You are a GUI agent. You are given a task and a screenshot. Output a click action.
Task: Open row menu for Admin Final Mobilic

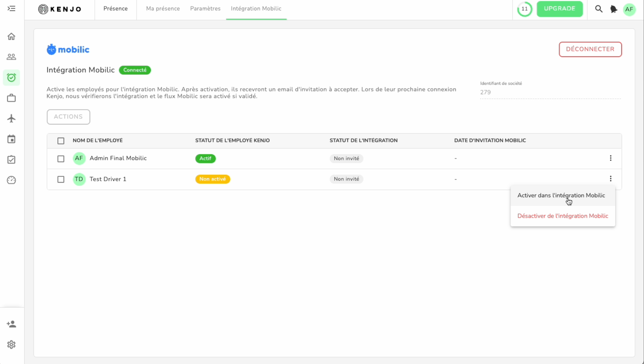610,158
